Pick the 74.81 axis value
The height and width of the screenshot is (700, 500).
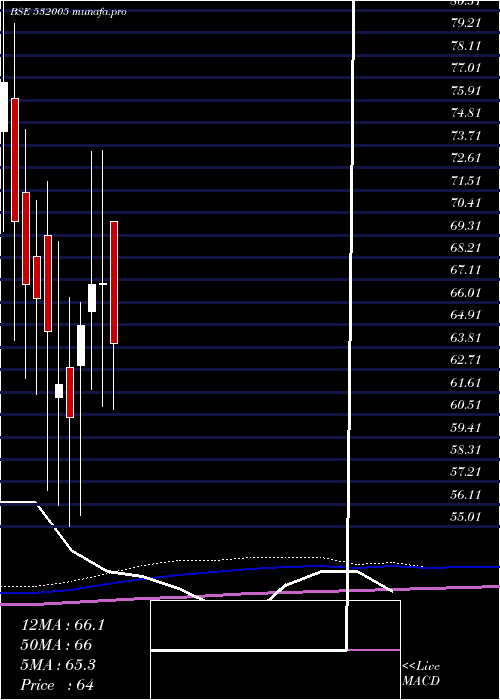466,112
